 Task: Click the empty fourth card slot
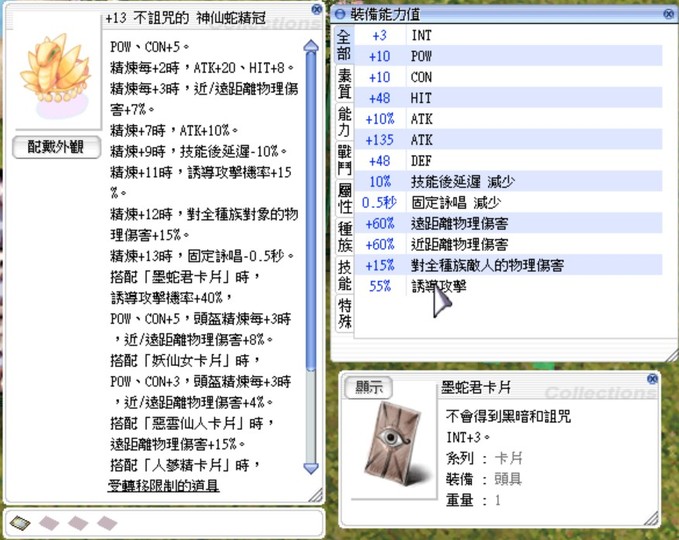pyautogui.click(x=105, y=522)
